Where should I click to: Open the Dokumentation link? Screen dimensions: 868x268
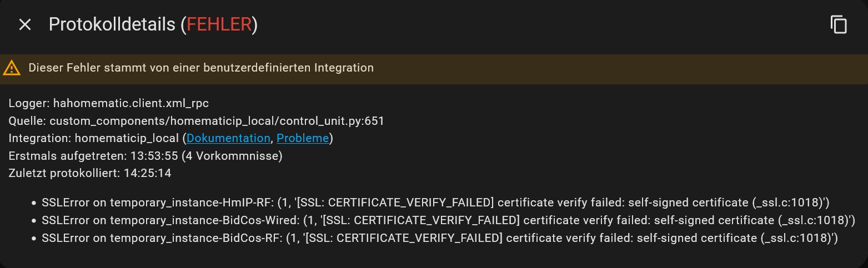click(x=228, y=138)
